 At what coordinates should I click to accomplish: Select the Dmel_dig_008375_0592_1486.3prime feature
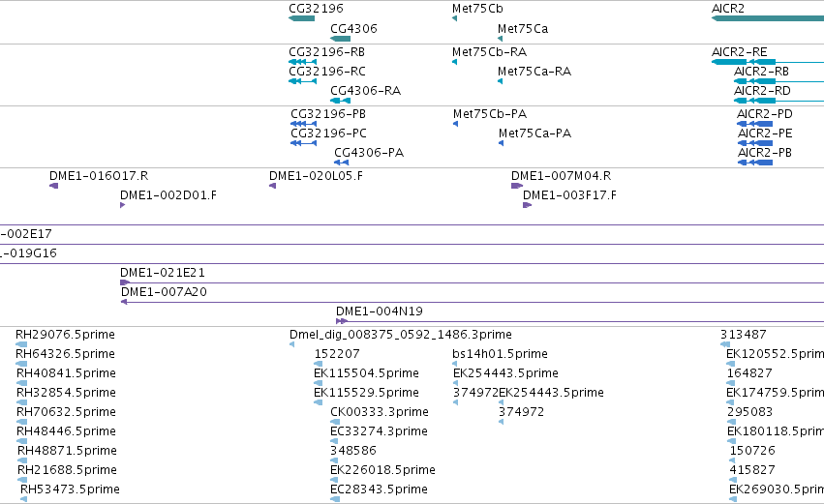[x=291, y=344]
